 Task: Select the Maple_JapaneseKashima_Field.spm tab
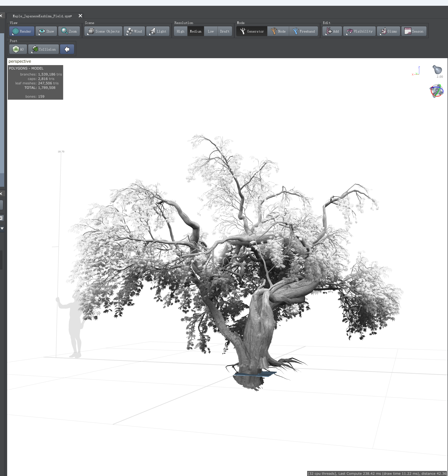[x=42, y=16]
